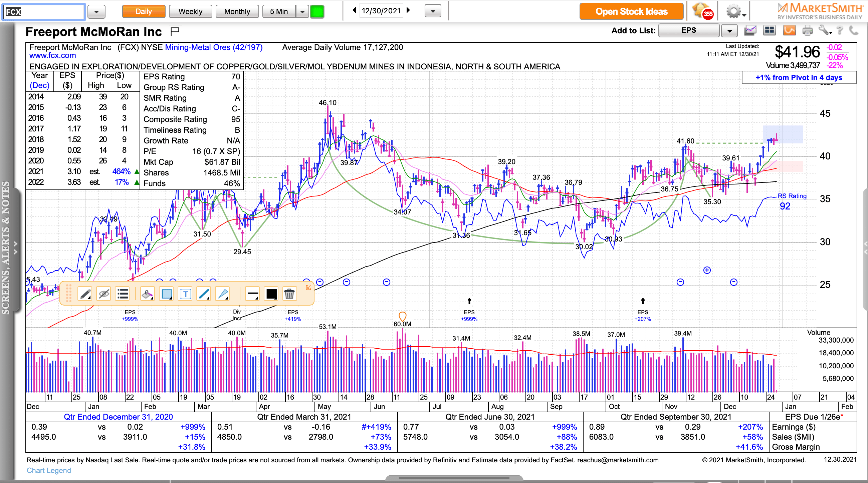The width and height of the screenshot is (868, 483).
Task: Open line thickness selector
Action: (x=252, y=294)
